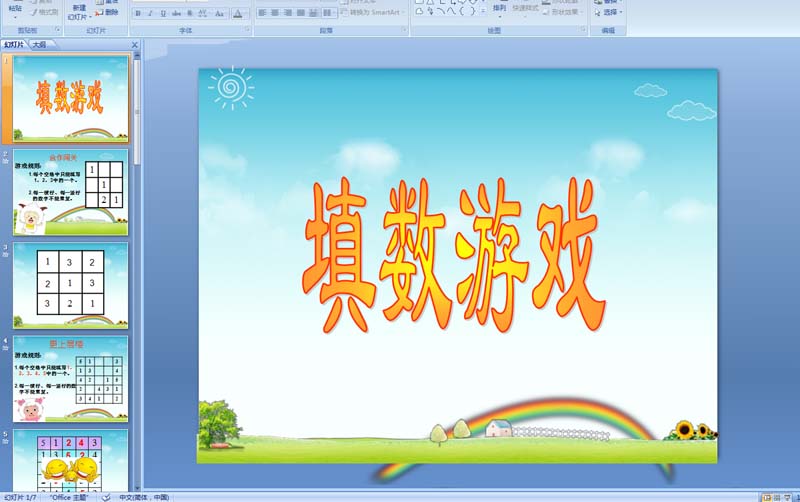Click the language indicator in status bar
800x502 pixels.
[x=145, y=497]
